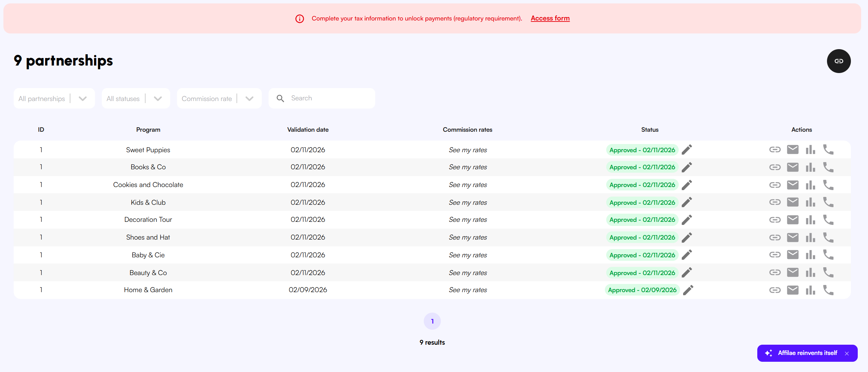868x372 pixels.
Task: Open email icon for Beauty & Co
Action: (x=792, y=272)
